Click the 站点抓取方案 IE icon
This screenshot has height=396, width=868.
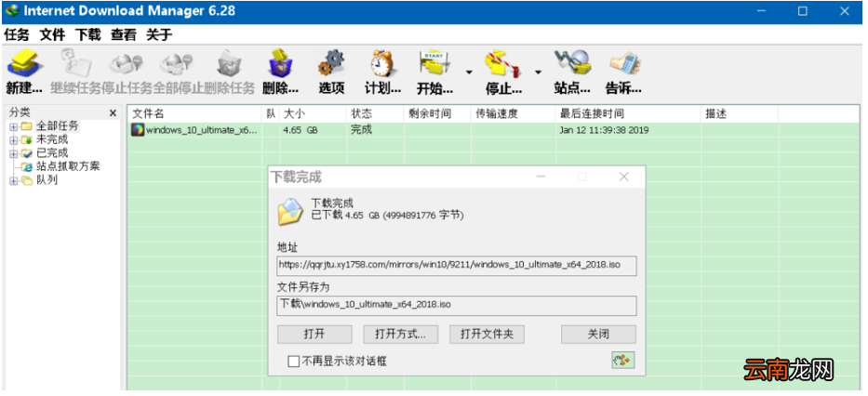(27, 166)
